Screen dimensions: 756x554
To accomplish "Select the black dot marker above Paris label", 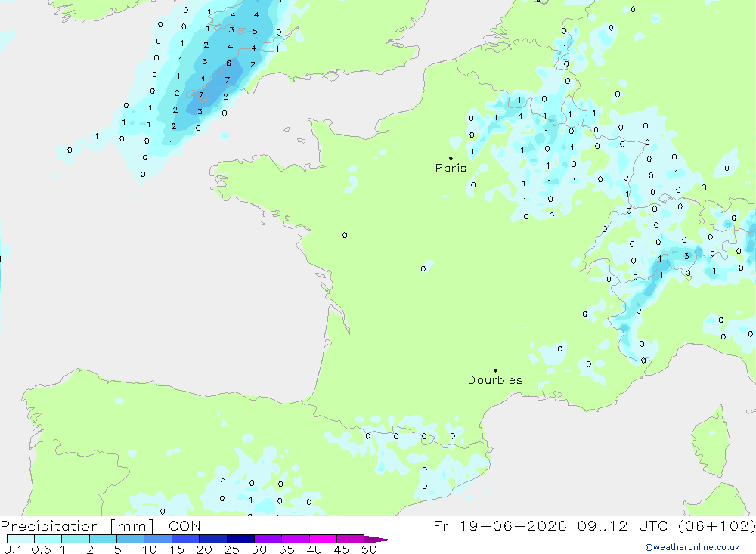I will [x=451, y=158].
